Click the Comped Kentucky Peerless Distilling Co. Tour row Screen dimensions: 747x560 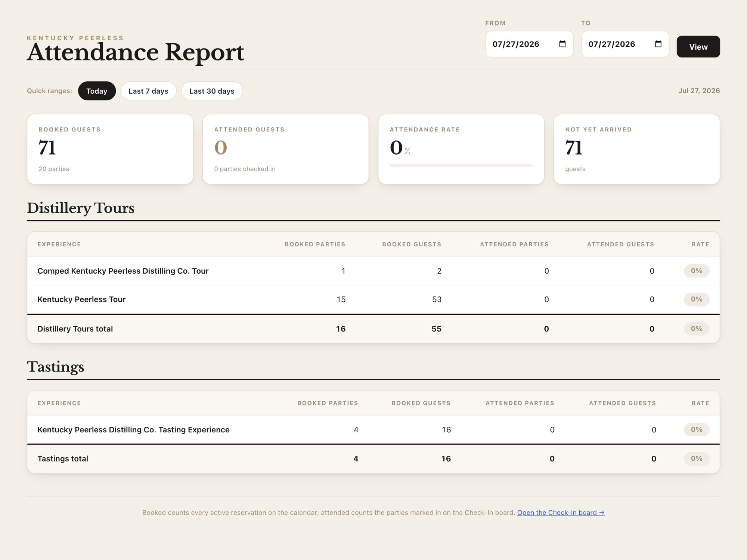point(373,271)
